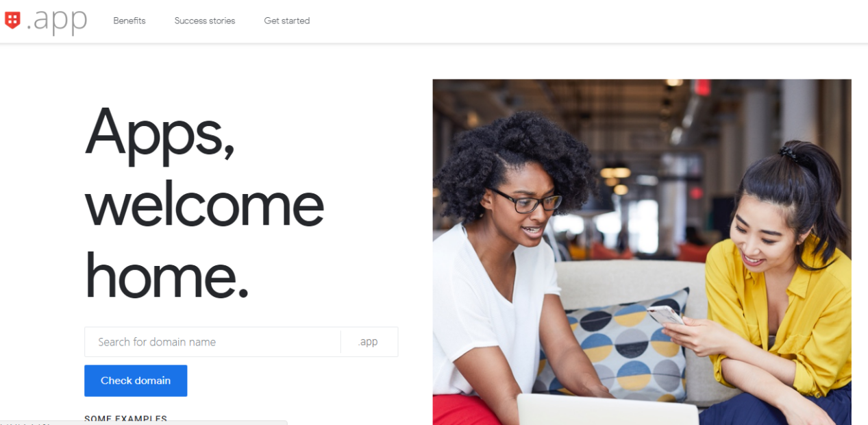Open the Success stories navigation item

tap(205, 21)
